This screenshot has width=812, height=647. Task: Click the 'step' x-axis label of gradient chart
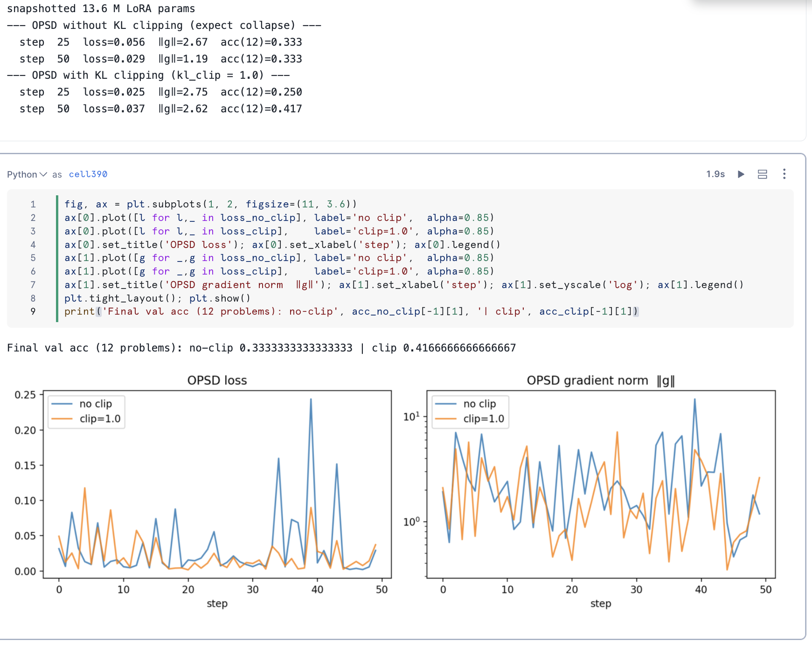[601, 604]
